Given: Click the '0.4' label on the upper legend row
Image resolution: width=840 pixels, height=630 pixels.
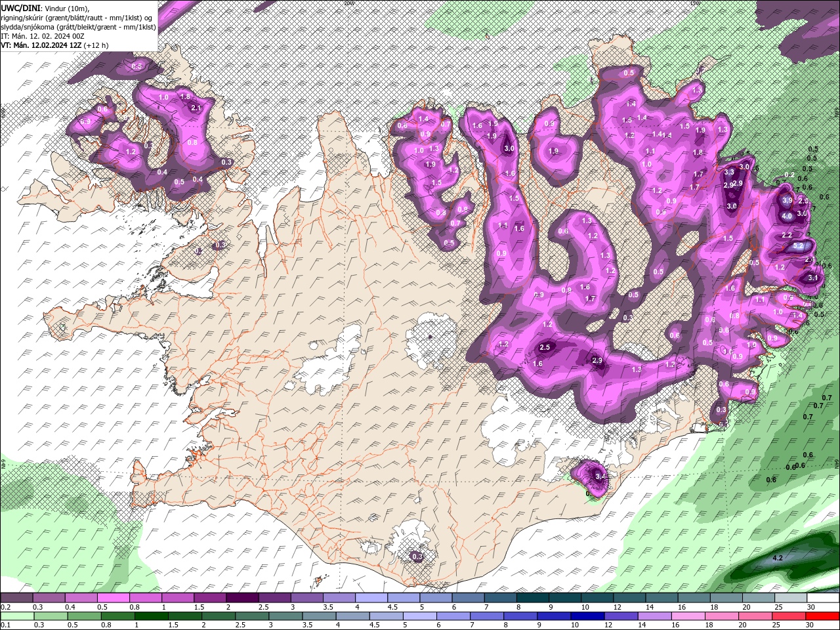Looking at the screenshot, I should pos(70,607).
